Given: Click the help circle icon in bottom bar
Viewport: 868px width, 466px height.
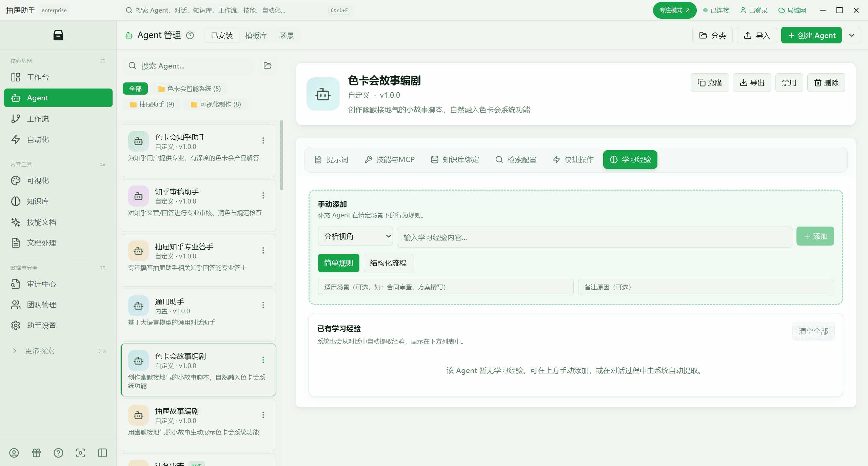Looking at the screenshot, I should coord(58,453).
